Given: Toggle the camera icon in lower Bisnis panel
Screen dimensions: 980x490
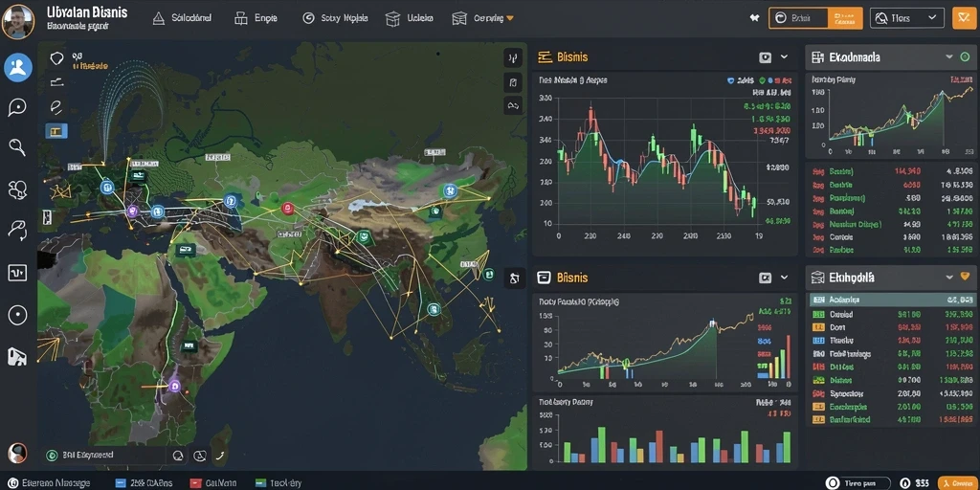Looking at the screenshot, I should pos(765,278).
